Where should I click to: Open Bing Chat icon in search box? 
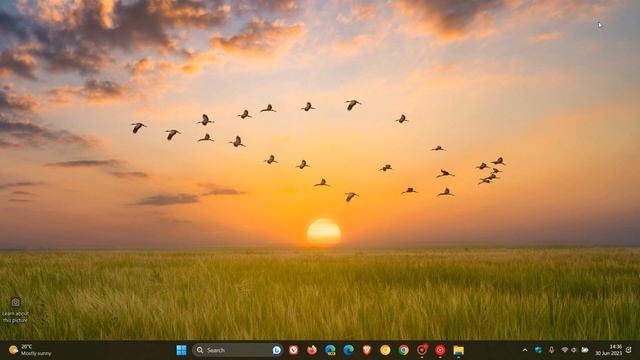point(277,350)
